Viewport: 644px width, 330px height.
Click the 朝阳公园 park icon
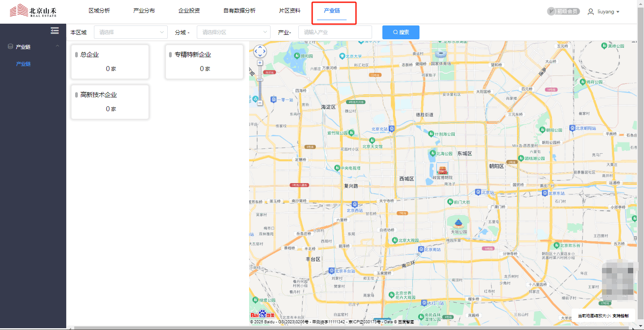pyautogui.click(x=543, y=130)
